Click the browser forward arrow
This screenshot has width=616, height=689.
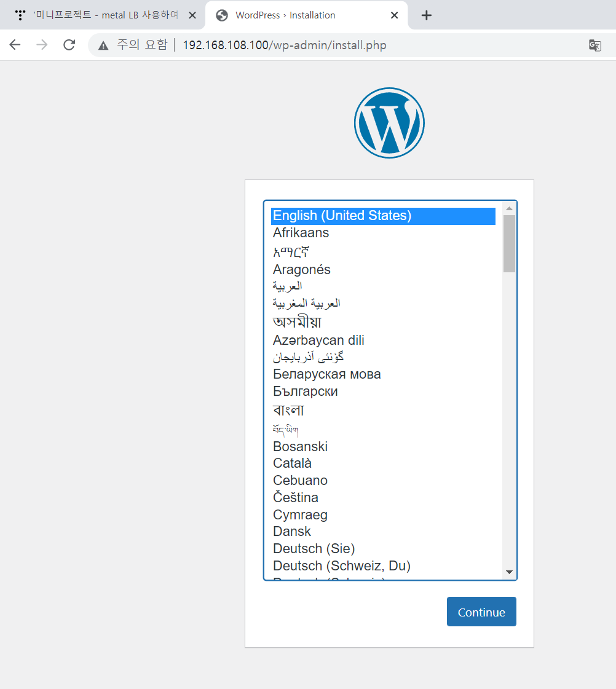tap(42, 45)
